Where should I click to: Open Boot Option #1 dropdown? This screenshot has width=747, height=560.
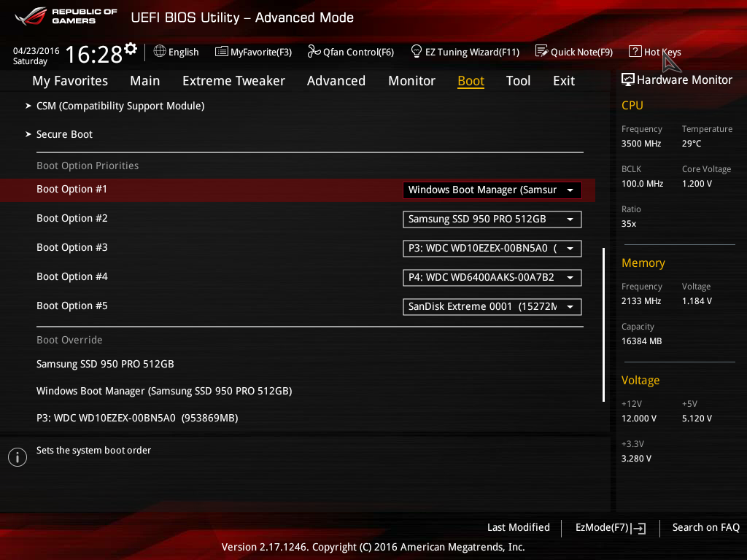[x=492, y=190]
